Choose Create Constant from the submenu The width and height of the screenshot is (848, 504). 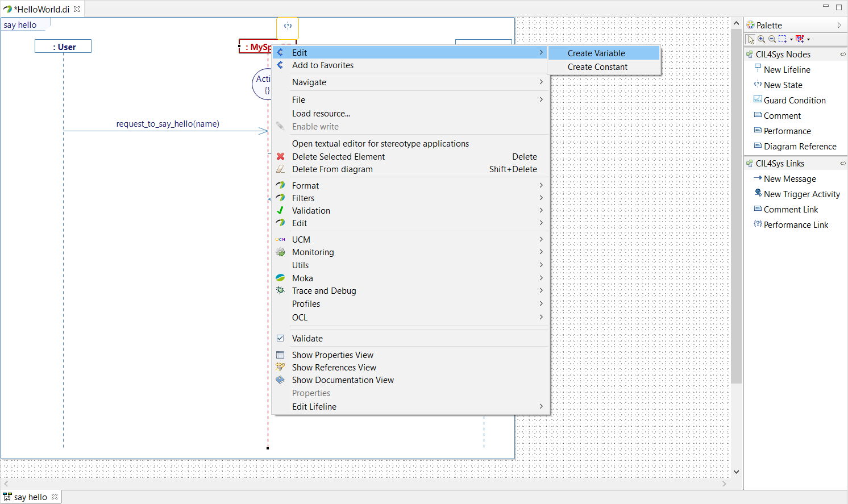(604, 67)
